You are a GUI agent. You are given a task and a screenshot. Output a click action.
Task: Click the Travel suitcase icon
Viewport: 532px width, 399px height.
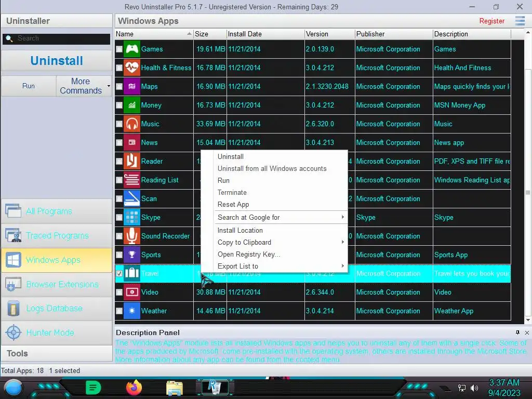coord(131,273)
